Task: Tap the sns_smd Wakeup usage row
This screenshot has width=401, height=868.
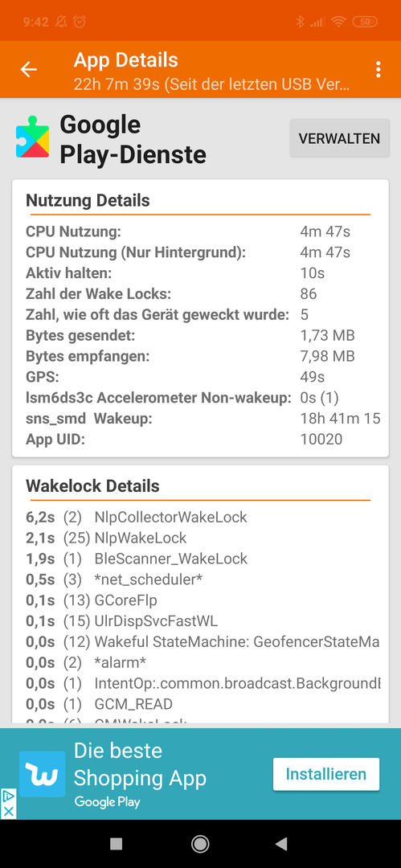Action: [x=201, y=419]
